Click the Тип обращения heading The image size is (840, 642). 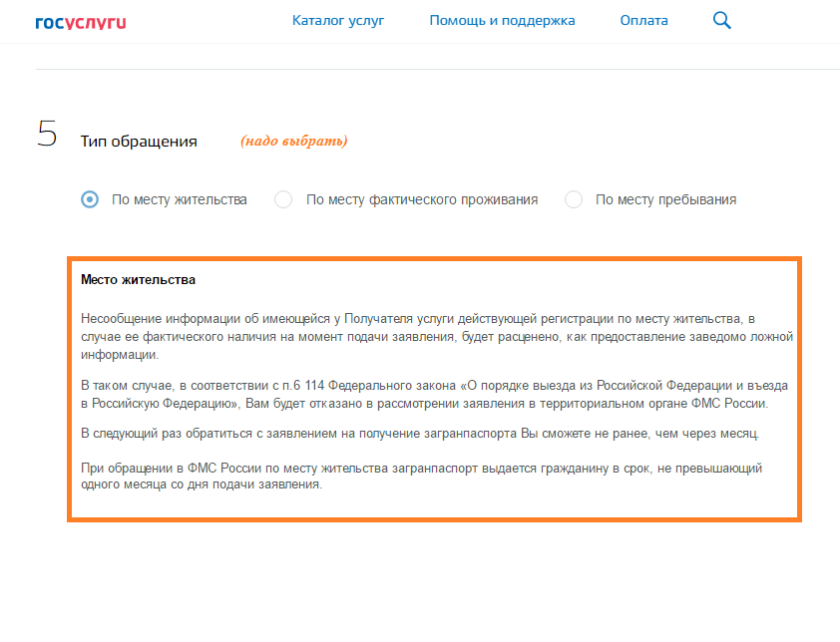[x=139, y=142]
